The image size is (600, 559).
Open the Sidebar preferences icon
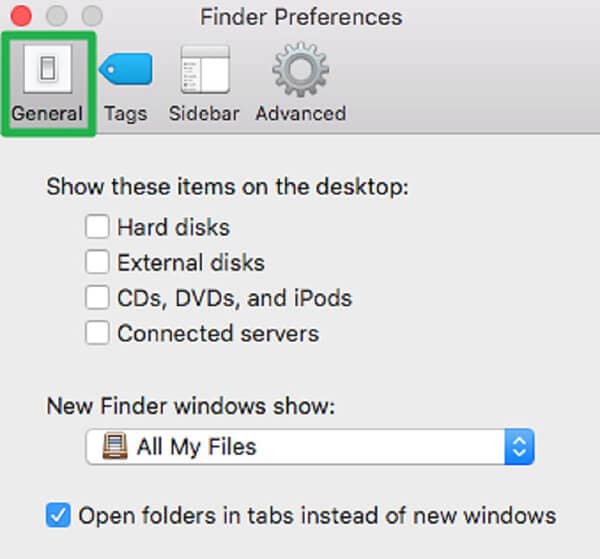[204, 68]
